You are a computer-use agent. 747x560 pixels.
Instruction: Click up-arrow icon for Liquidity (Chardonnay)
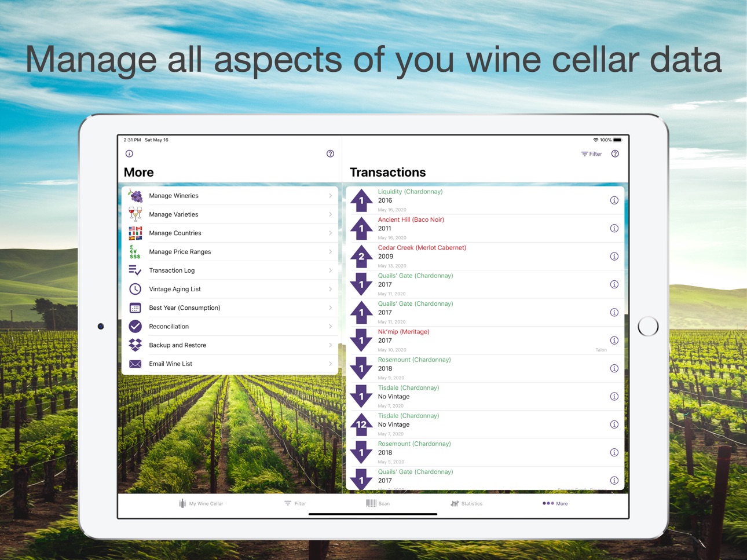pyautogui.click(x=361, y=200)
